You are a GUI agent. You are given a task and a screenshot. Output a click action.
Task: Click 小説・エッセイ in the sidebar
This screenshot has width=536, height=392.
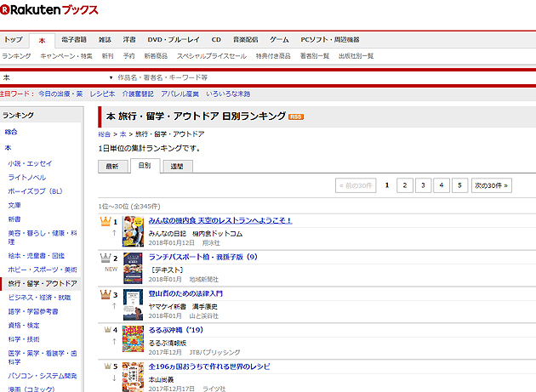(x=30, y=164)
